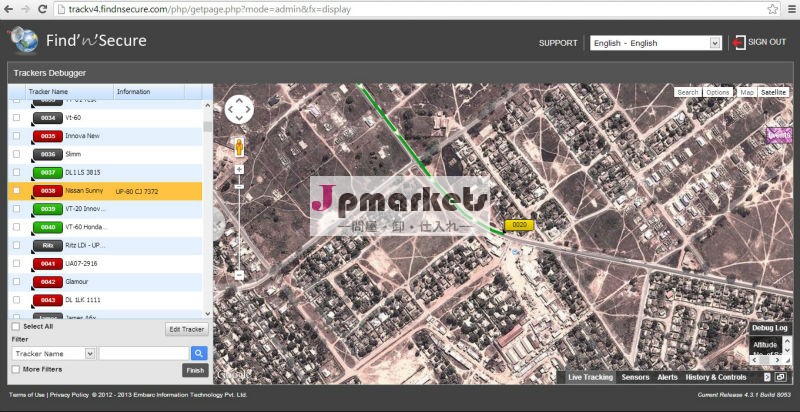Open the Privacy Policy link
Screen dimensions: 800x412
69,395
